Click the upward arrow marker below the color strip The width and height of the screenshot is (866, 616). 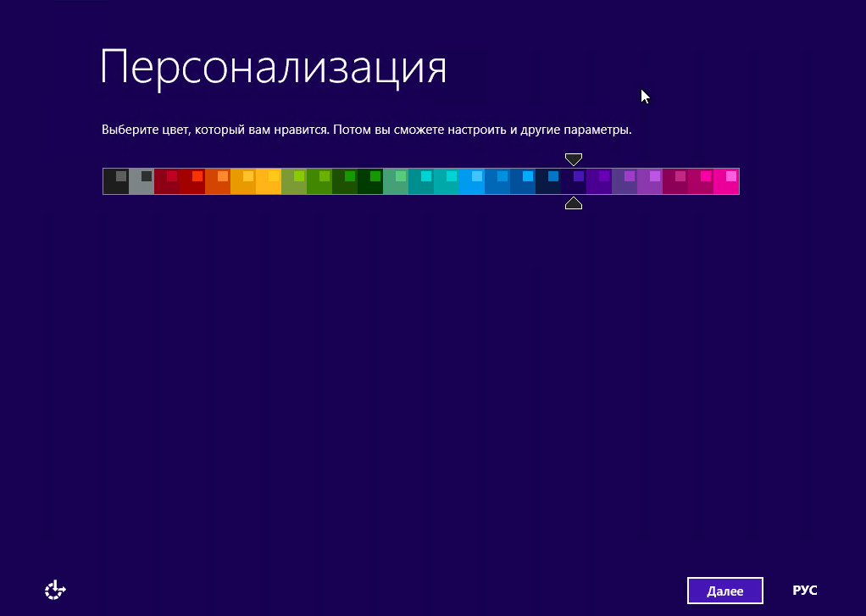tap(574, 203)
